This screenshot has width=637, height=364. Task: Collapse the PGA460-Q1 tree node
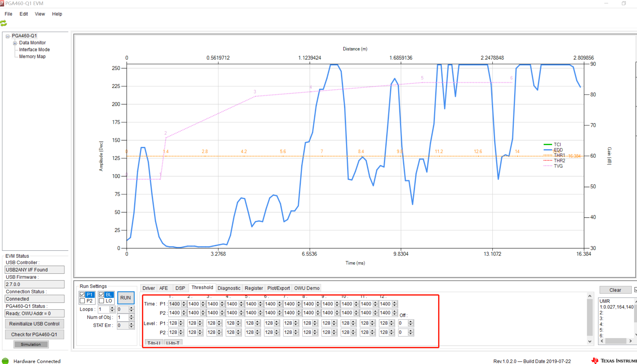point(8,35)
